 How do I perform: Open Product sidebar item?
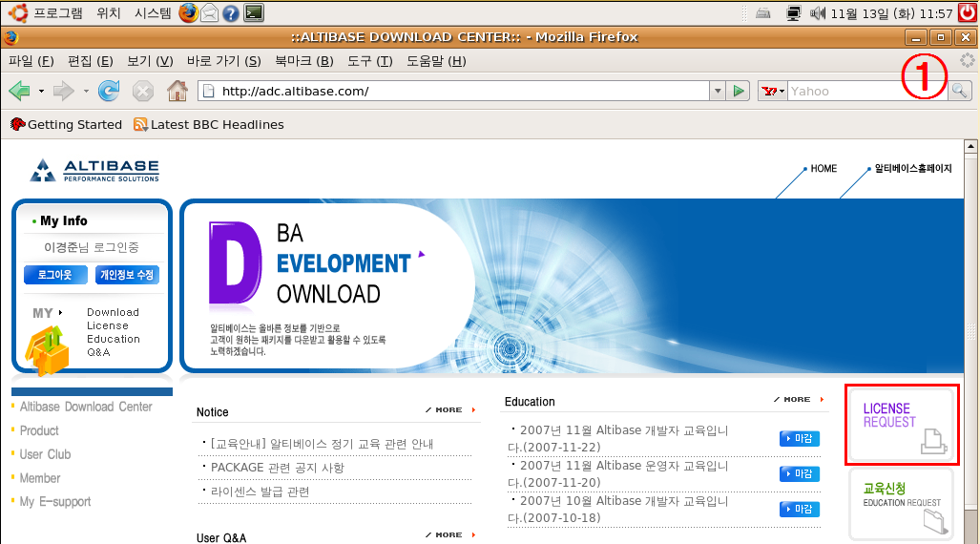(39, 430)
